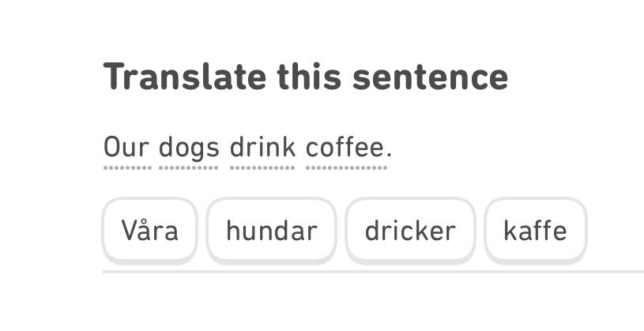
Task: Click the answer line below the tiles
Action: [x=373, y=272]
